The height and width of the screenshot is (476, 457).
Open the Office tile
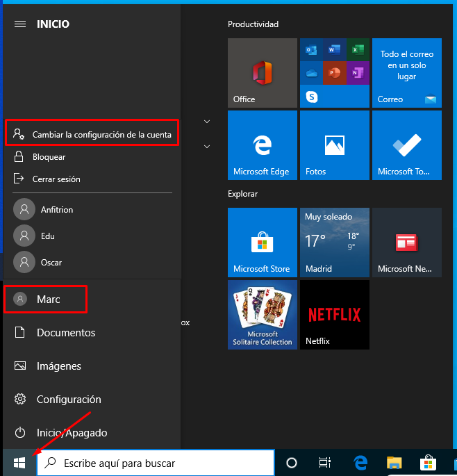pos(262,73)
